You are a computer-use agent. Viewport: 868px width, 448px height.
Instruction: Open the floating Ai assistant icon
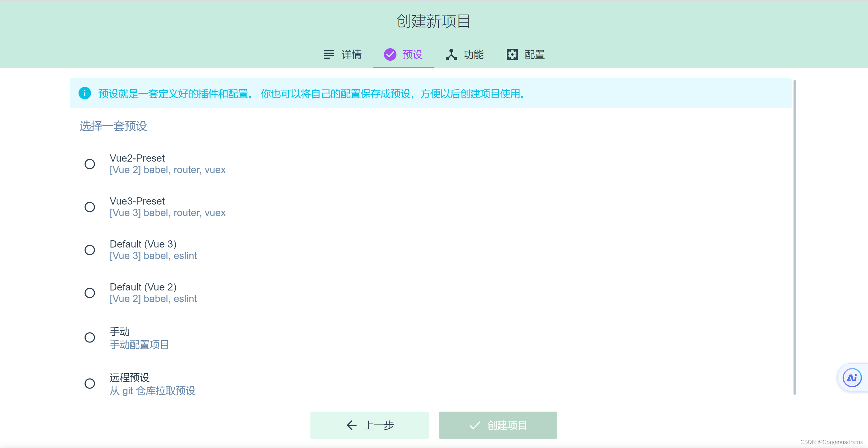click(851, 378)
